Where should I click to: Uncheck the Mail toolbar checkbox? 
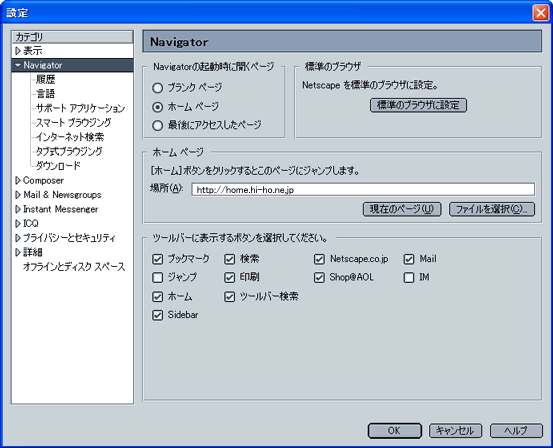pyautogui.click(x=409, y=259)
